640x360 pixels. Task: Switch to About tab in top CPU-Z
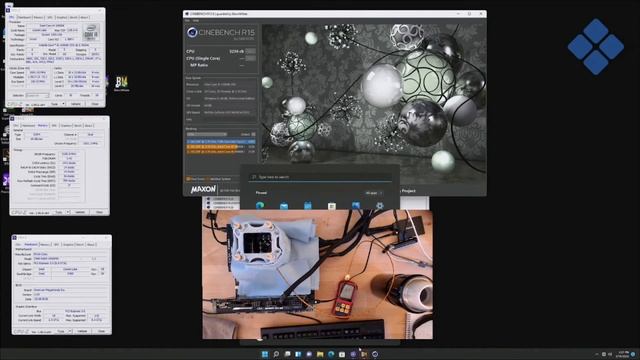(84, 18)
